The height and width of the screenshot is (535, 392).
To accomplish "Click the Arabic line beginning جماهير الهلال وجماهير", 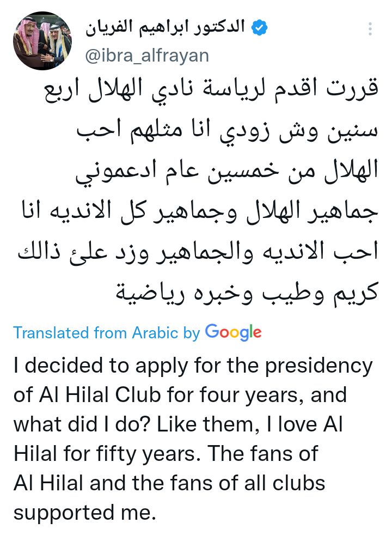I will point(200,212).
